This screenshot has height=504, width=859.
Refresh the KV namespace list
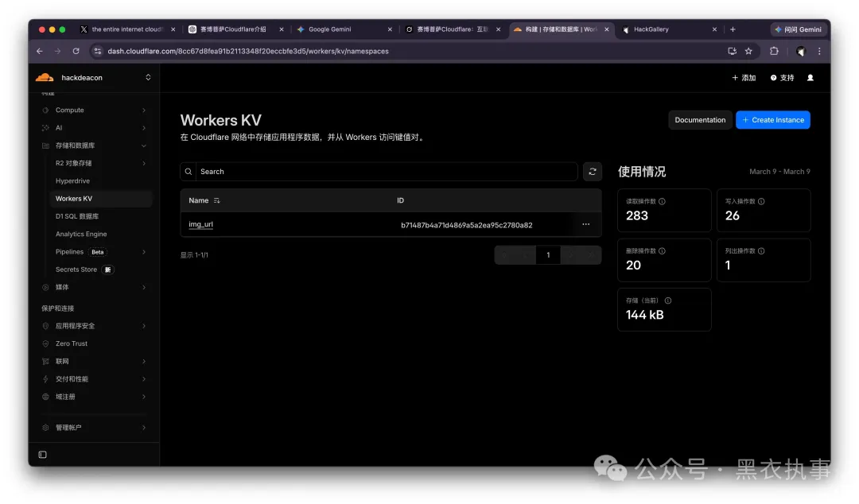593,172
